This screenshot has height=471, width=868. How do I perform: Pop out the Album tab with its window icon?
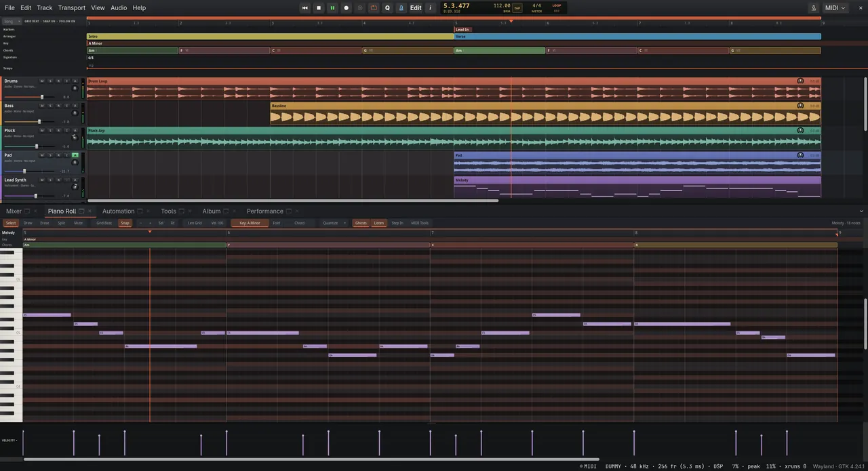point(226,211)
